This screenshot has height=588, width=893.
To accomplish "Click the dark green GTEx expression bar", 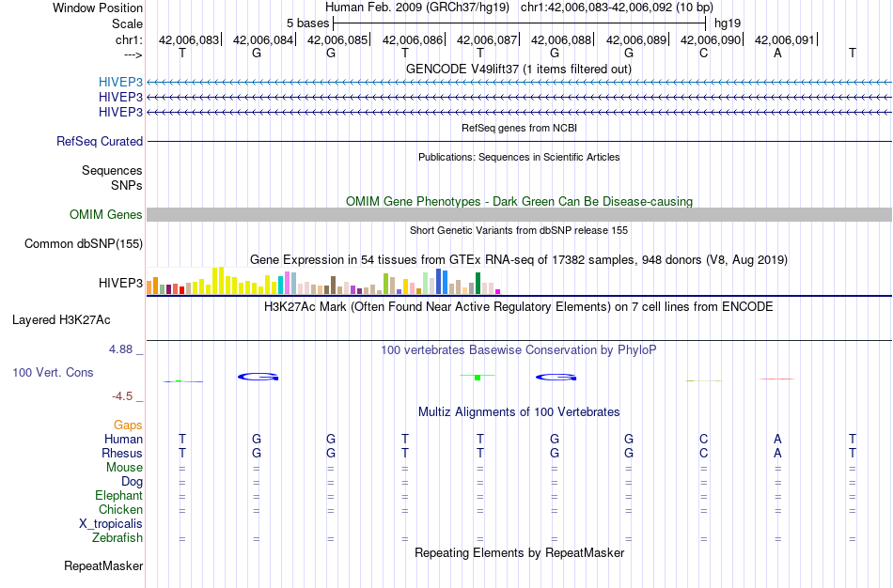I will [478, 283].
